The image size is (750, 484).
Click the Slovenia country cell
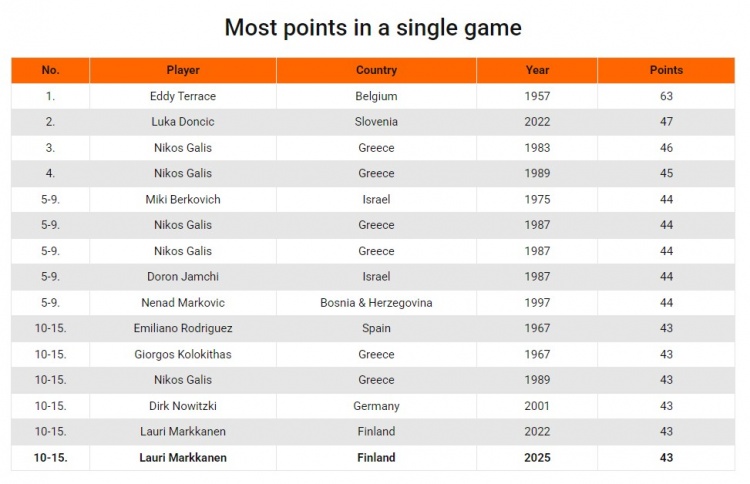[x=376, y=122]
